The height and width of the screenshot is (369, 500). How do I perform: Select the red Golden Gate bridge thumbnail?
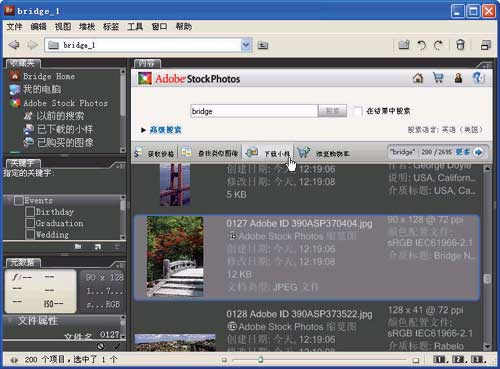tap(175, 184)
